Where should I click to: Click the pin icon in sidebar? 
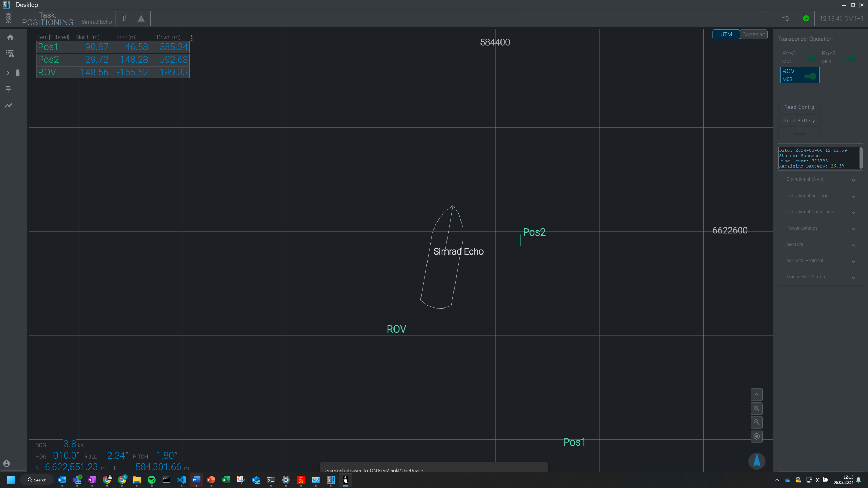tap(8, 89)
